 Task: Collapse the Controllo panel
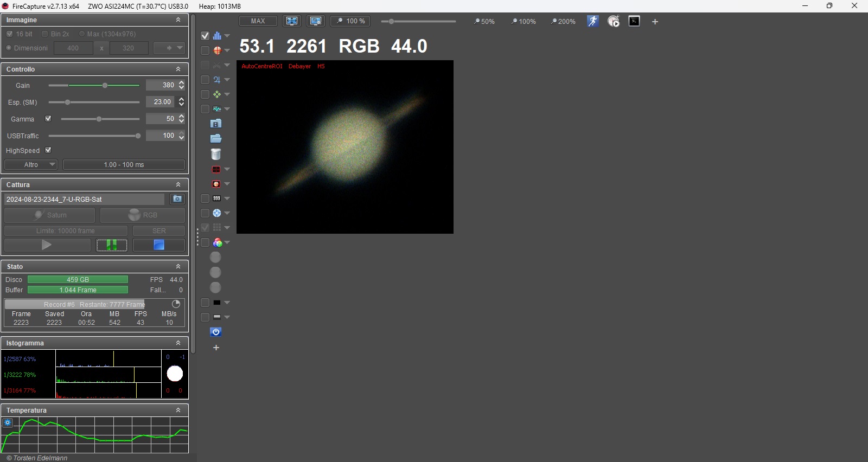click(x=178, y=69)
